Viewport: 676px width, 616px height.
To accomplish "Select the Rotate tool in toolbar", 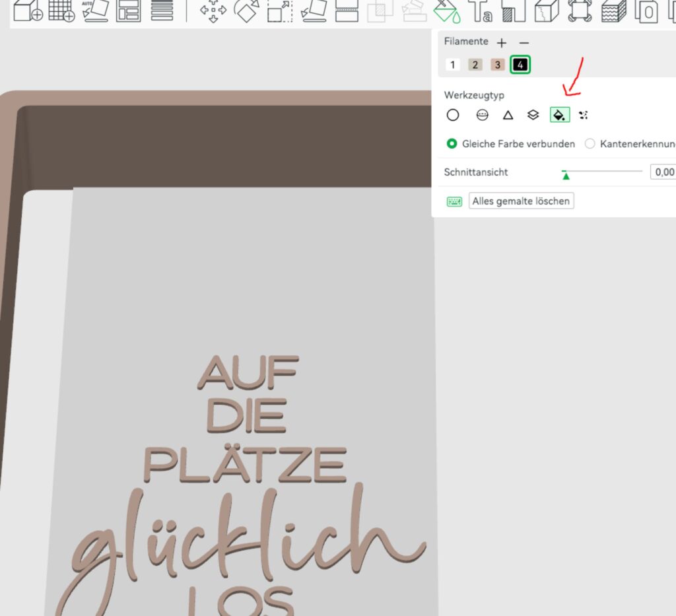I will [247, 11].
